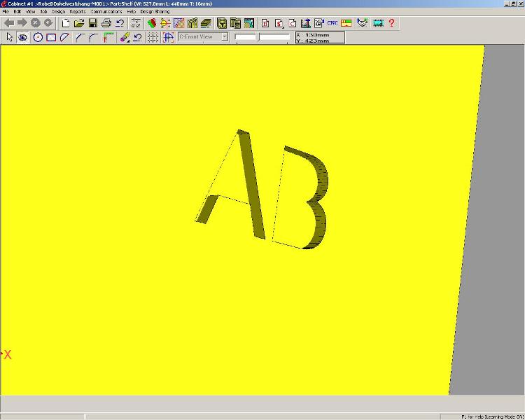The width and height of the screenshot is (525, 420).
Task: Click the second blank input field
Action: (274, 37)
